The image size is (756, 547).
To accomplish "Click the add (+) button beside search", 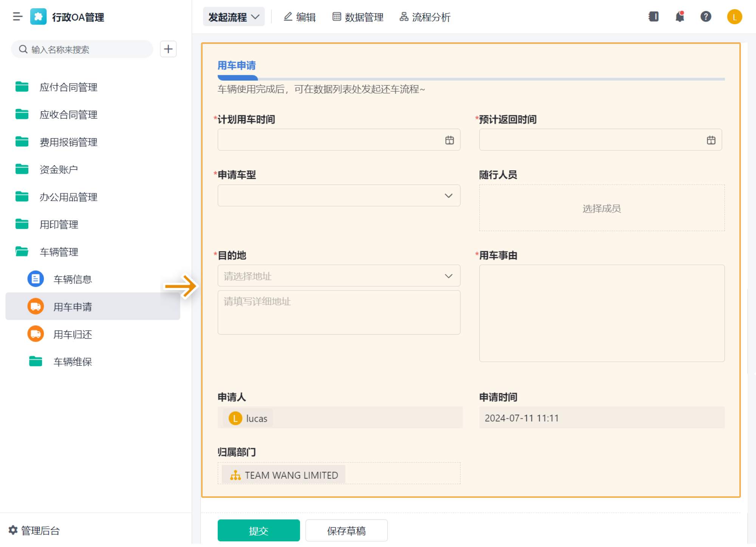I will click(x=168, y=49).
